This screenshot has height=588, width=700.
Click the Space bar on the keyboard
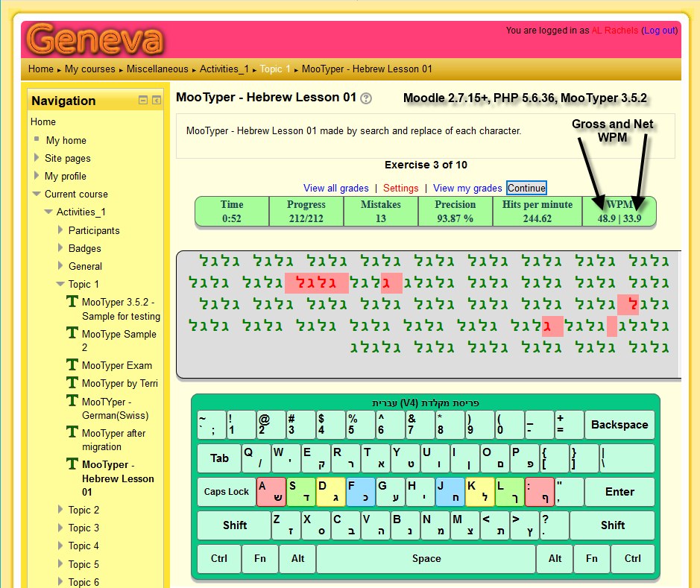[x=426, y=558]
